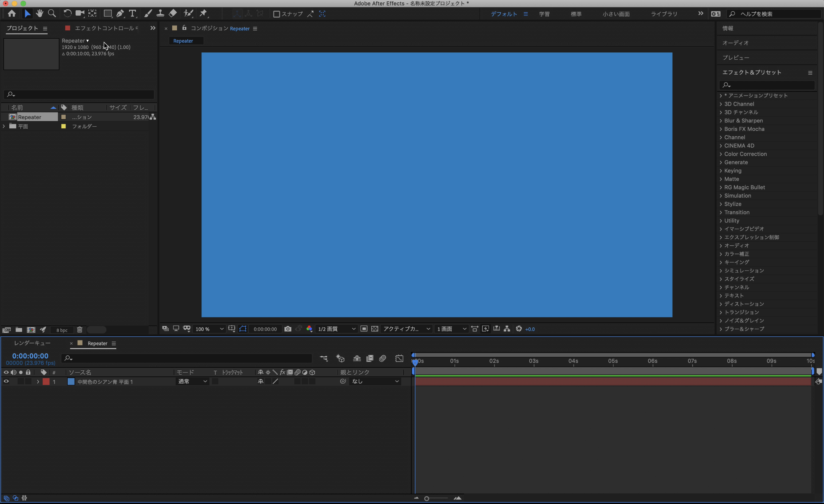Click the Rectangle shape tool
Screen dimensions: 824x504
pyautogui.click(x=108, y=14)
